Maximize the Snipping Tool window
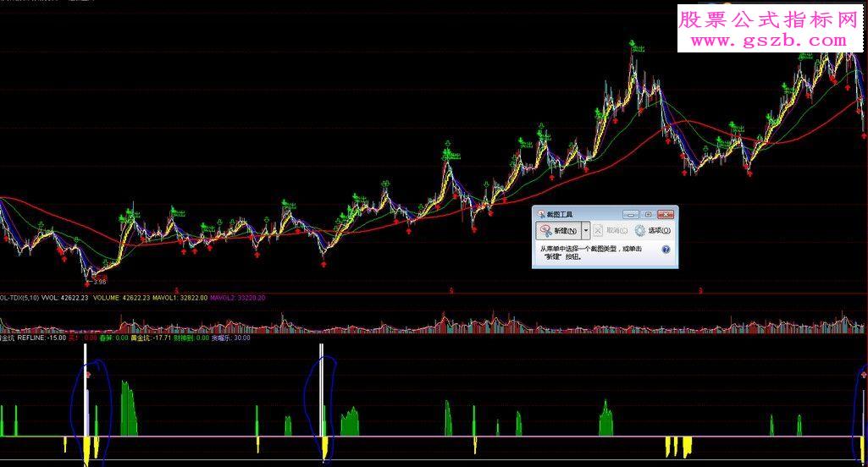Screen dimensions: 868x467 [x=648, y=214]
